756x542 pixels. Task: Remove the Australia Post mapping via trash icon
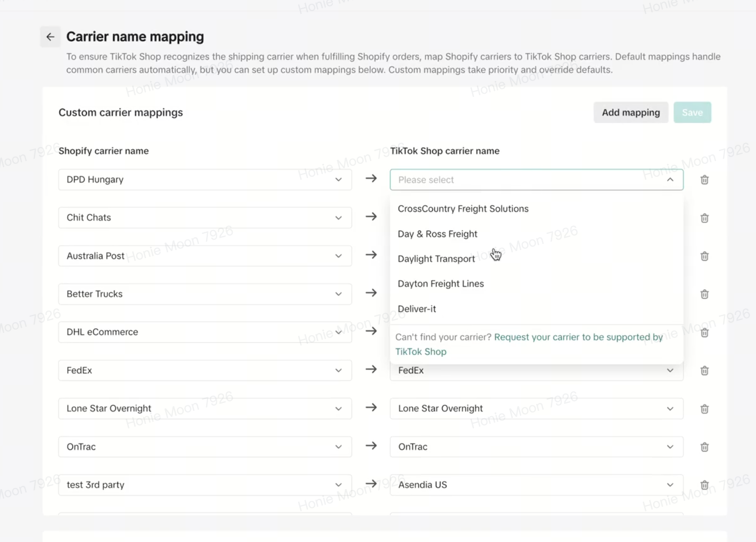(x=704, y=256)
